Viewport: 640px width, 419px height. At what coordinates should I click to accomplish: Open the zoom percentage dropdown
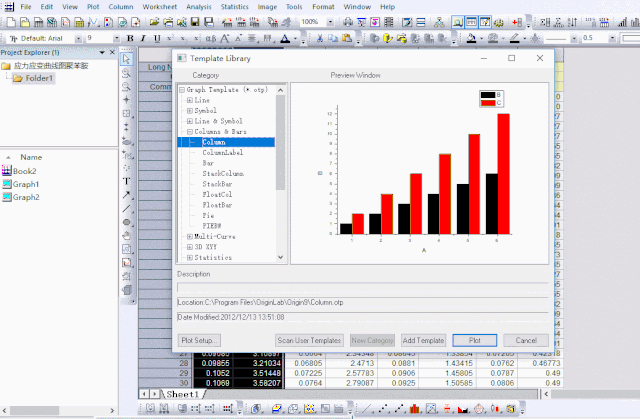(x=330, y=22)
